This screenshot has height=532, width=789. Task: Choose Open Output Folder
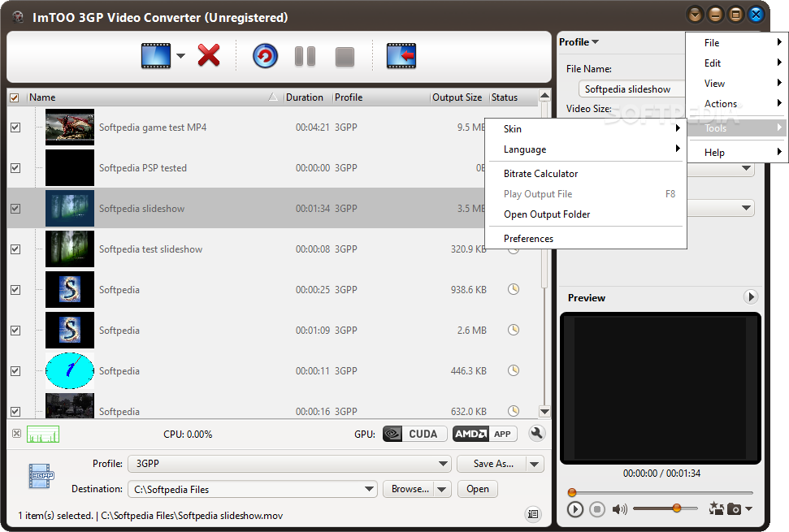click(586, 214)
